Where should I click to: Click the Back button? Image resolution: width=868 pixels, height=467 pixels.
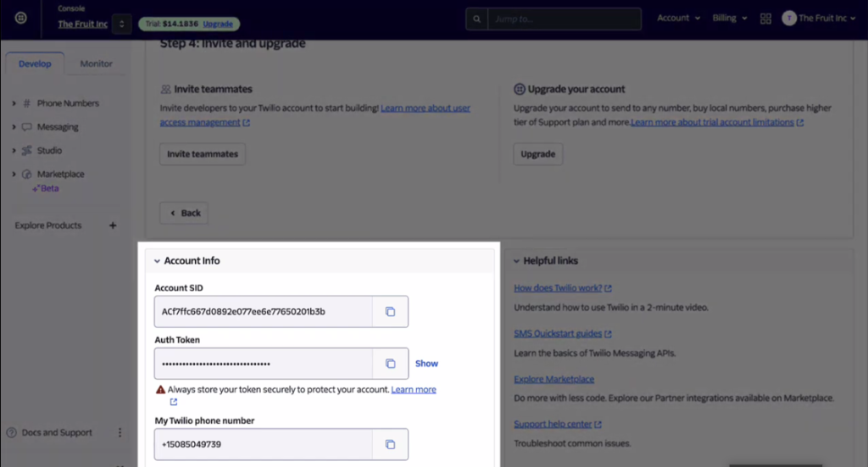pyautogui.click(x=184, y=213)
